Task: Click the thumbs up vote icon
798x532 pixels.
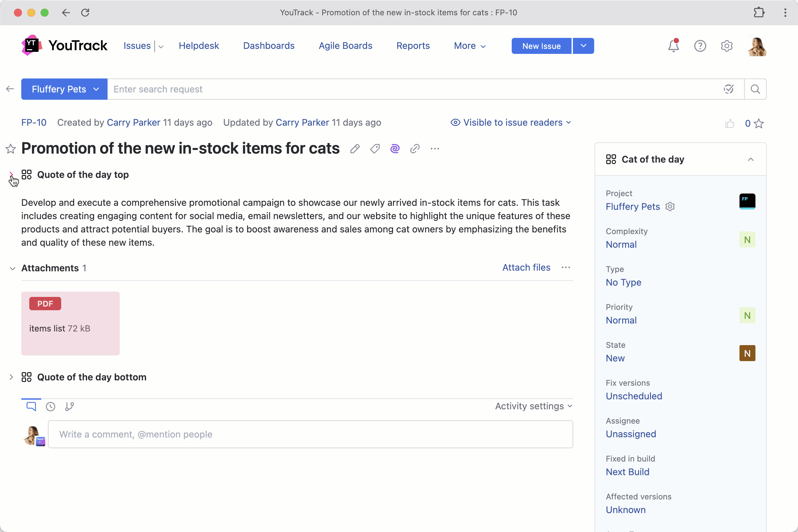Action: 730,123
